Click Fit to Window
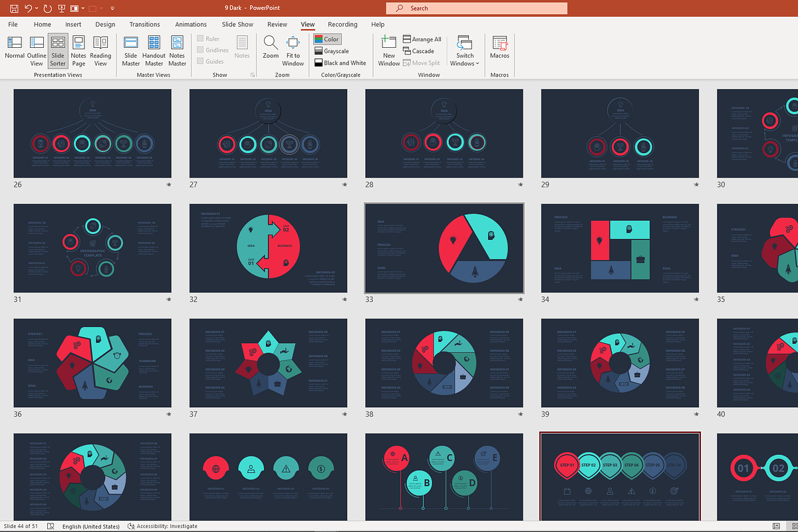798x532 pixels. 293,50
